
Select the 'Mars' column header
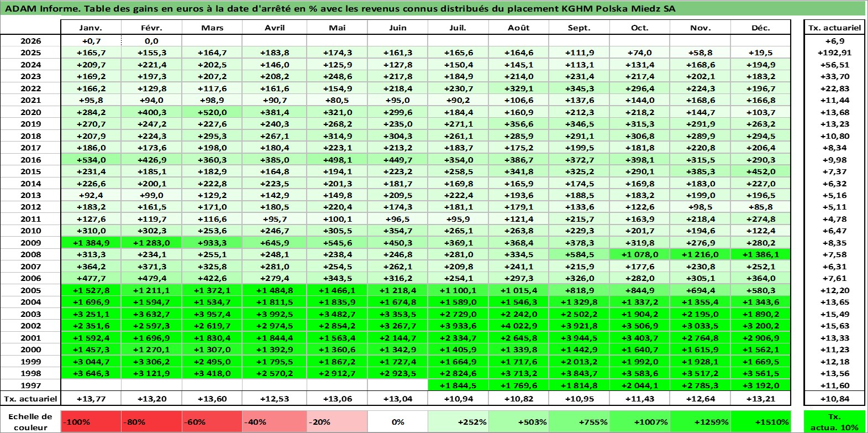[212, 28]
